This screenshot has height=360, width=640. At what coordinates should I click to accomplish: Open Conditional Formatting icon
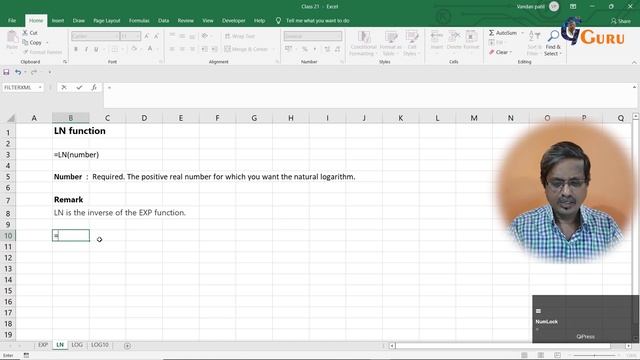pos(363,37)
